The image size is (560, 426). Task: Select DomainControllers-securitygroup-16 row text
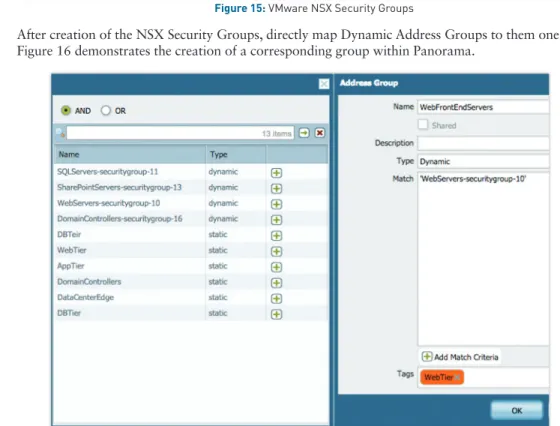(x=120, y=219)
